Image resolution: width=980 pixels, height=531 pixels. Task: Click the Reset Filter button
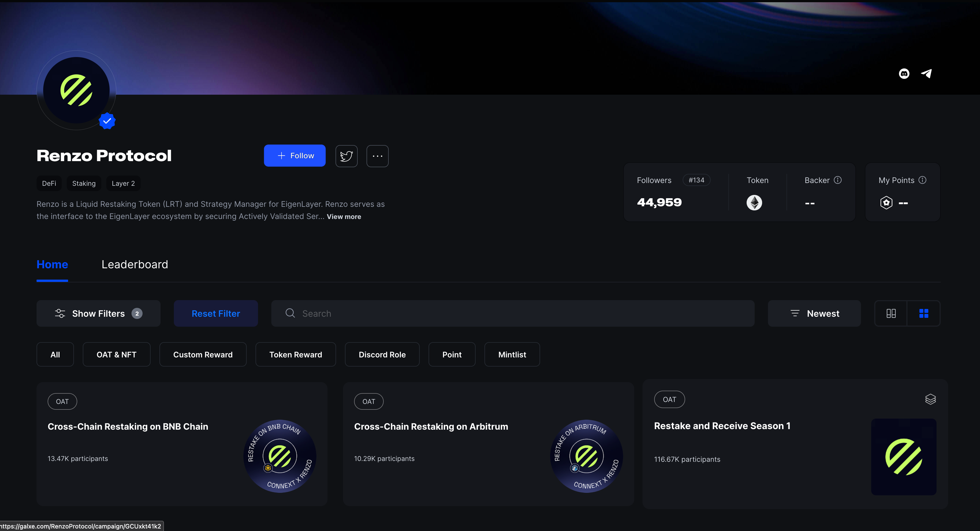[216, 313]
